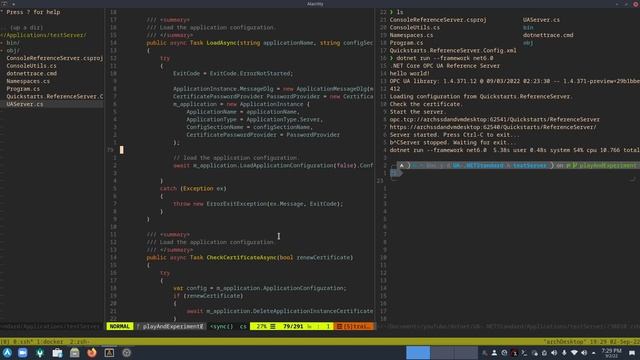Open the Arch Linux application launcher
This screenshot has width=640, height=360.
pyautogui.click(x=7, y=353)
